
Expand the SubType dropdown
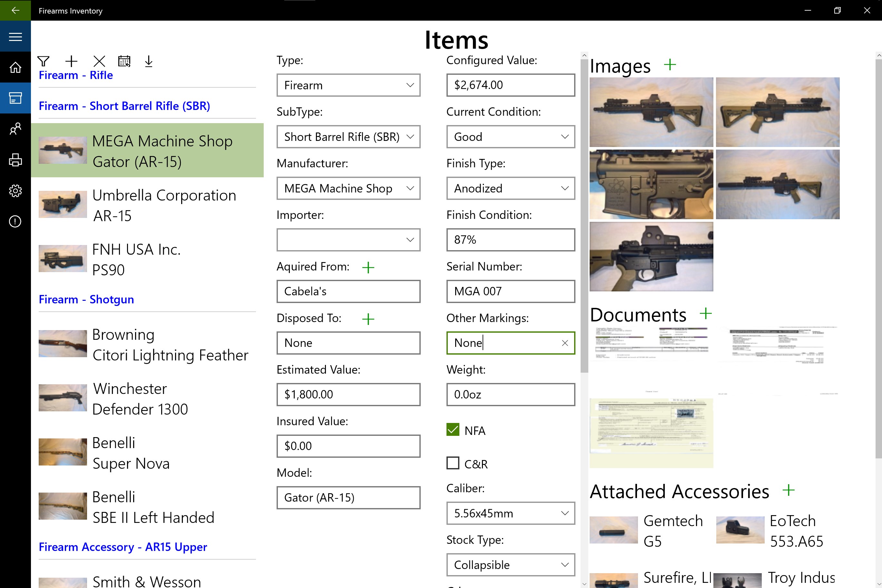tap(348, 137)
